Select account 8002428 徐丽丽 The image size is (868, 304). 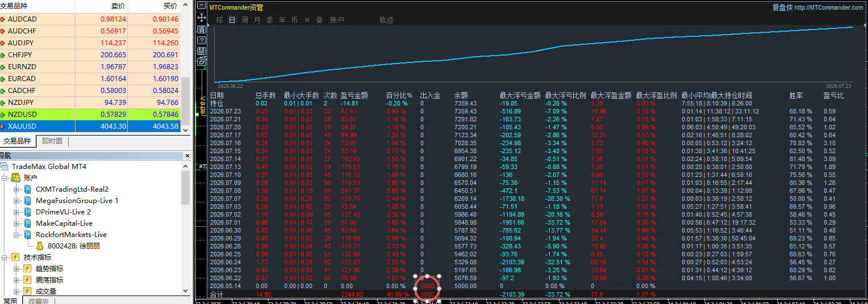75,246
